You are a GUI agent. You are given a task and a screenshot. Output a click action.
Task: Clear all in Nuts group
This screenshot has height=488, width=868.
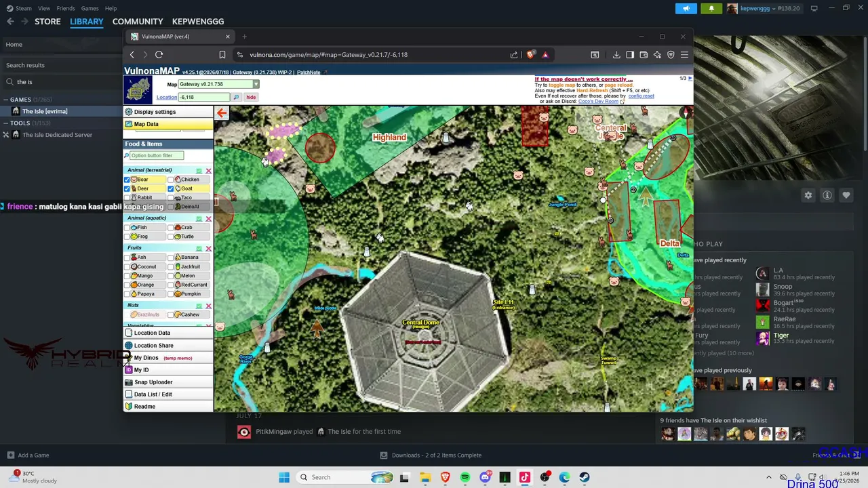208,306
